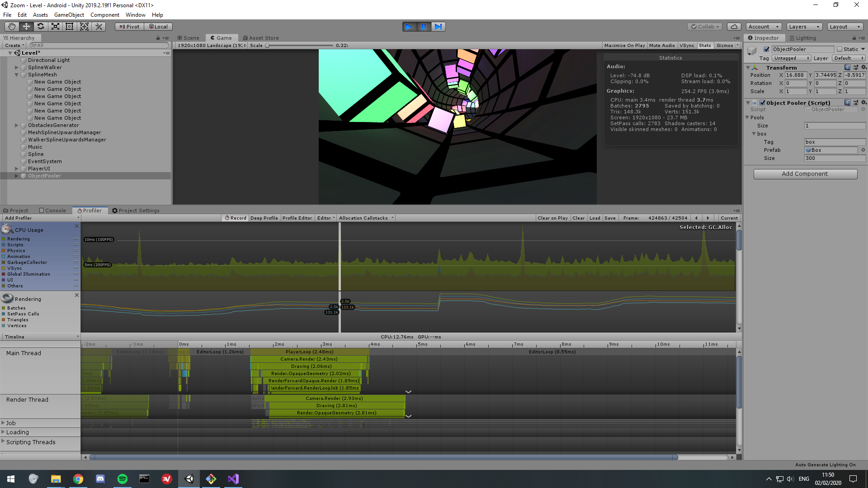Open Discord from the taskbar

coord(100,479)
